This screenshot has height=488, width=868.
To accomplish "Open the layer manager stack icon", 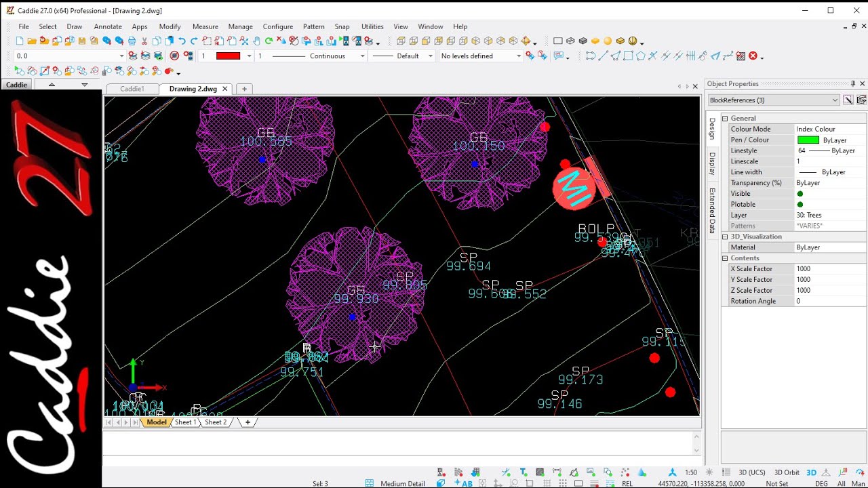I will [133, 56].
